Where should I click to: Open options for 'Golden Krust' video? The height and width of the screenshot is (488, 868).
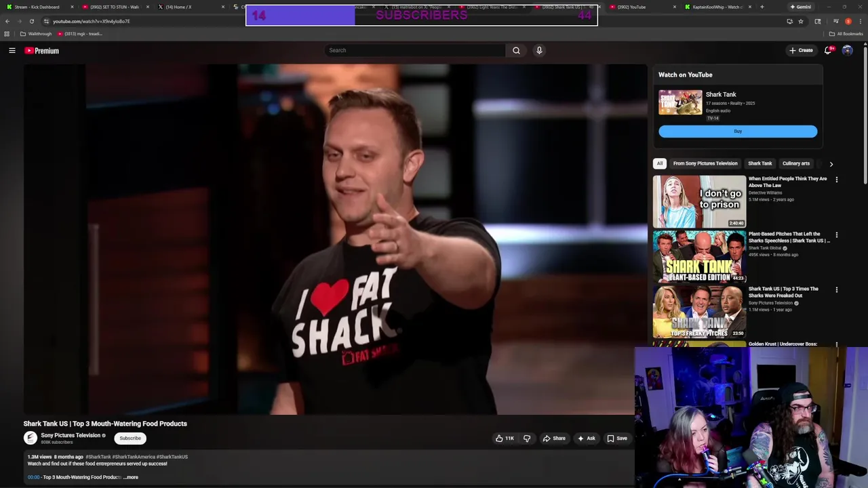pos(836,344)
